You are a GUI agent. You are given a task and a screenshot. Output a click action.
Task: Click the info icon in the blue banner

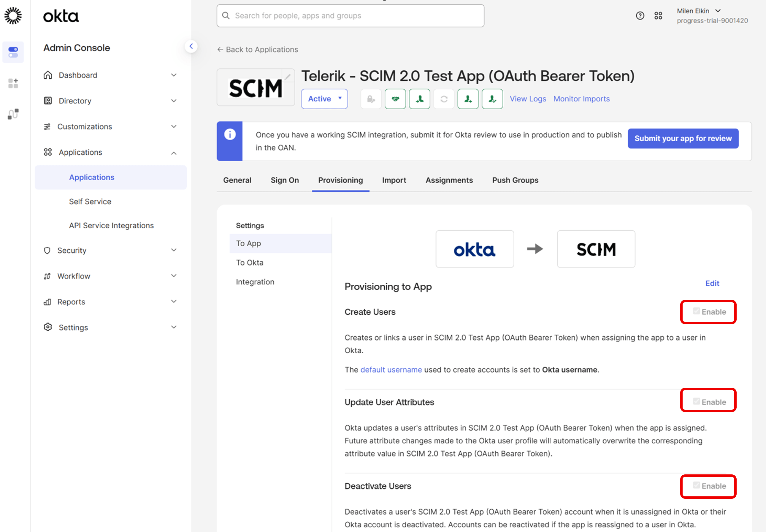pyautogui.click(x=230, y=134)
